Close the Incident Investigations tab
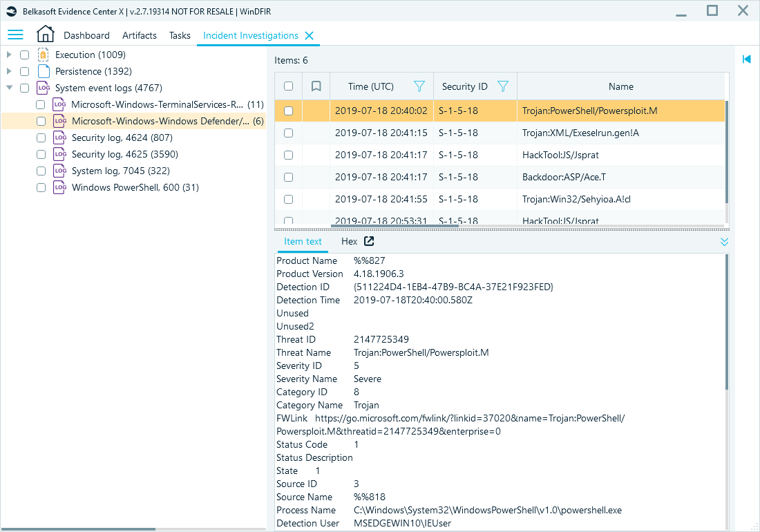Viewport: 760px width, 532px height. pyautogui.click(x=310, y=35)
